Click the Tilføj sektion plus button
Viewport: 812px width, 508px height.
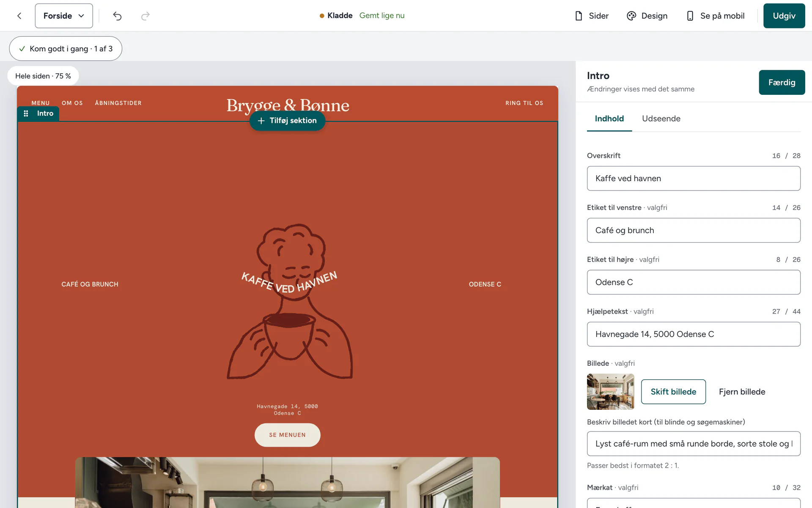(287, 121)
